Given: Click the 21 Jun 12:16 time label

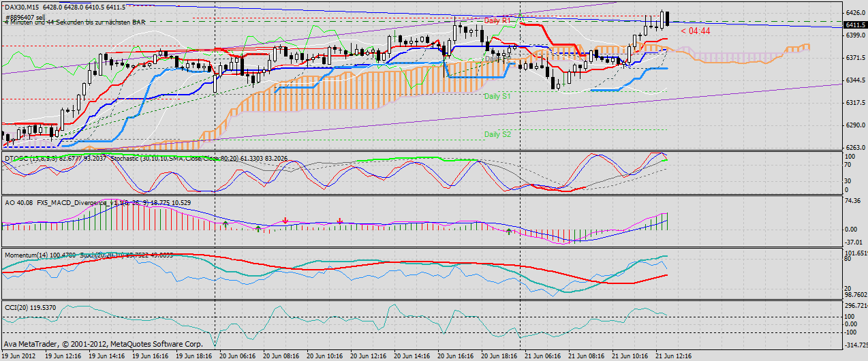Looking at the screenshot, I should (x=673, y=356).
